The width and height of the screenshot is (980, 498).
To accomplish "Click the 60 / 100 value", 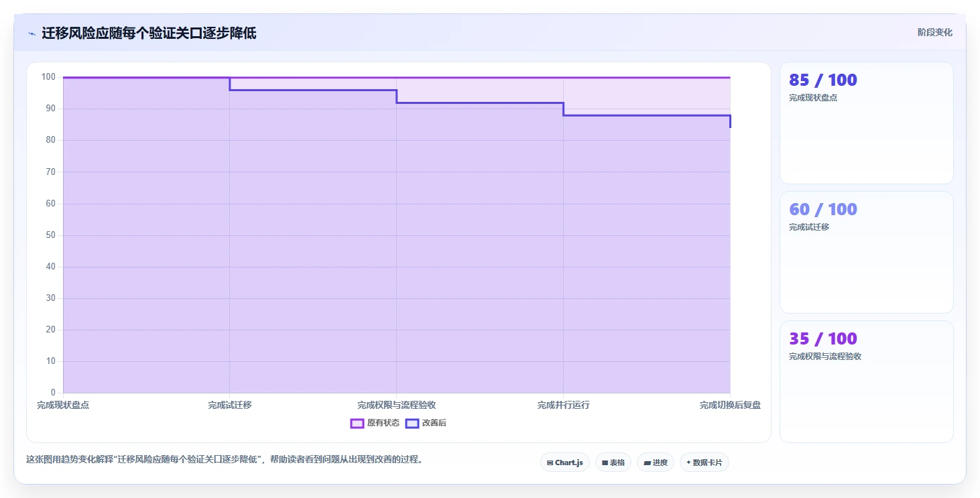I will click(823, 210).
